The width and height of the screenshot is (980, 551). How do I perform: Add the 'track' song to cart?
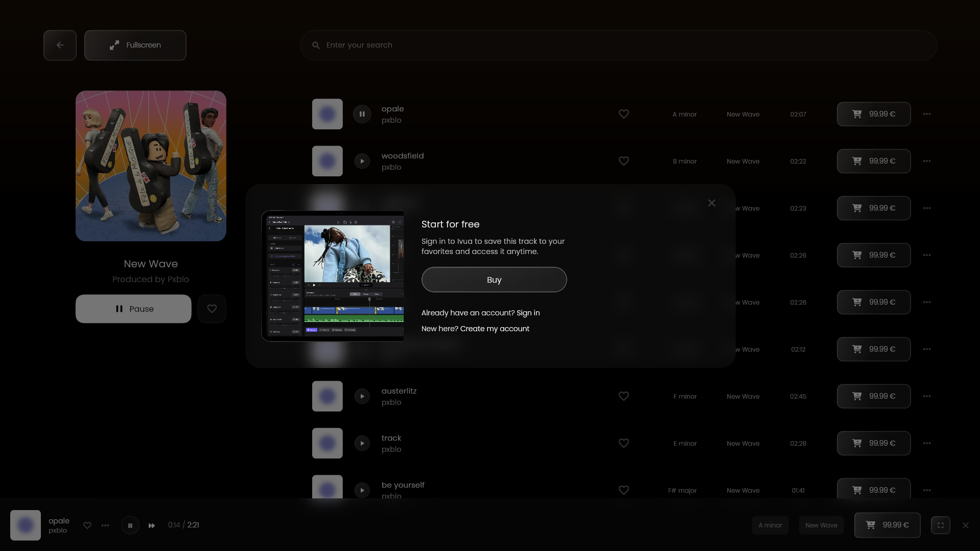[x=874, y=443]
